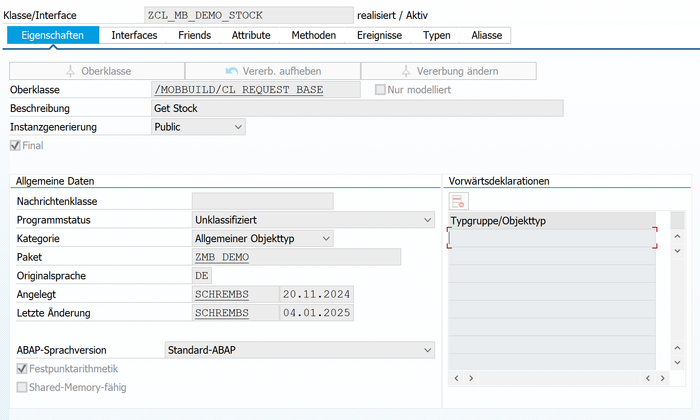
Task: Click the Beschreibung field containing Get Stock
Action: [356, 108]
